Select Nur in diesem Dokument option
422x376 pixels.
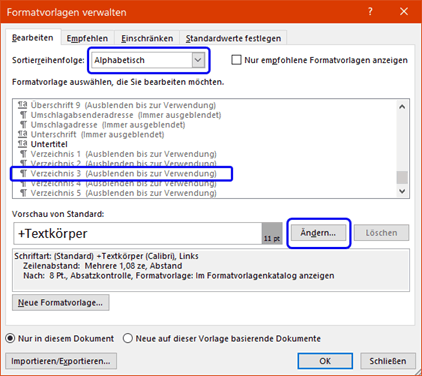[10, 338]
